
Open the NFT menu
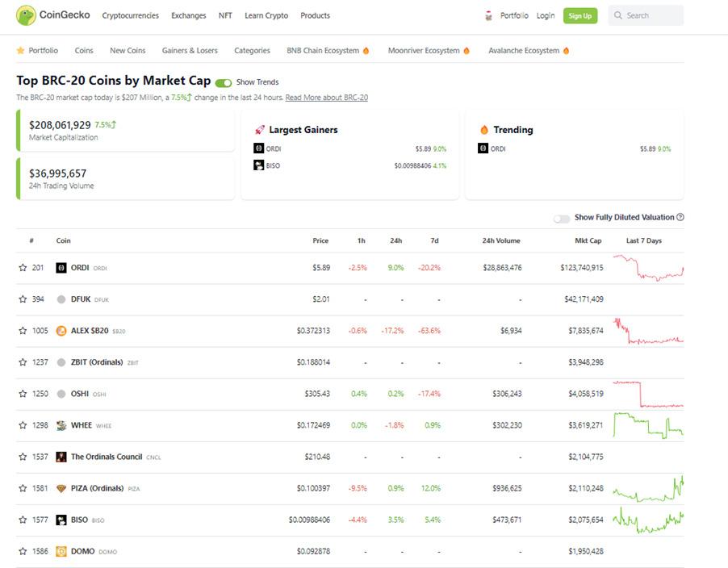click(225, 15)
